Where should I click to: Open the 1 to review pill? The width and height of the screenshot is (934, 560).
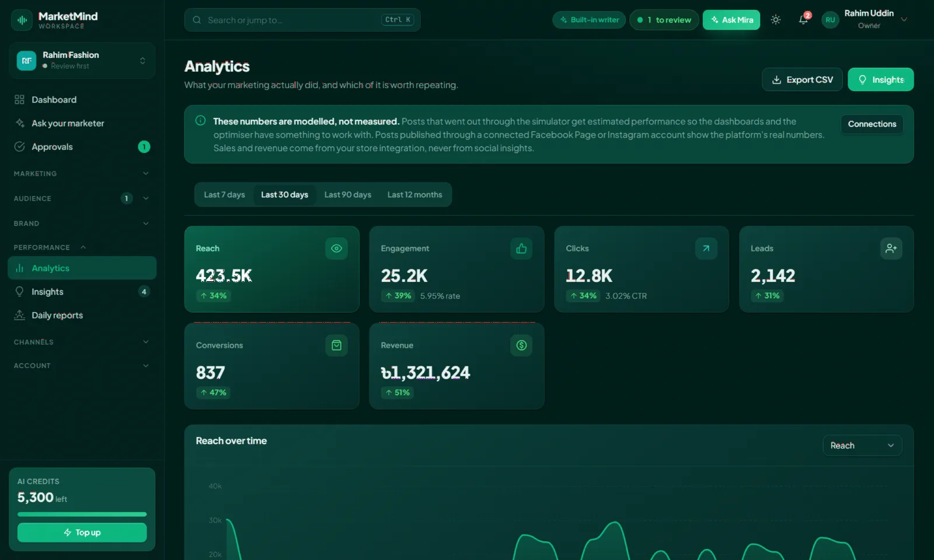point(664,20)
